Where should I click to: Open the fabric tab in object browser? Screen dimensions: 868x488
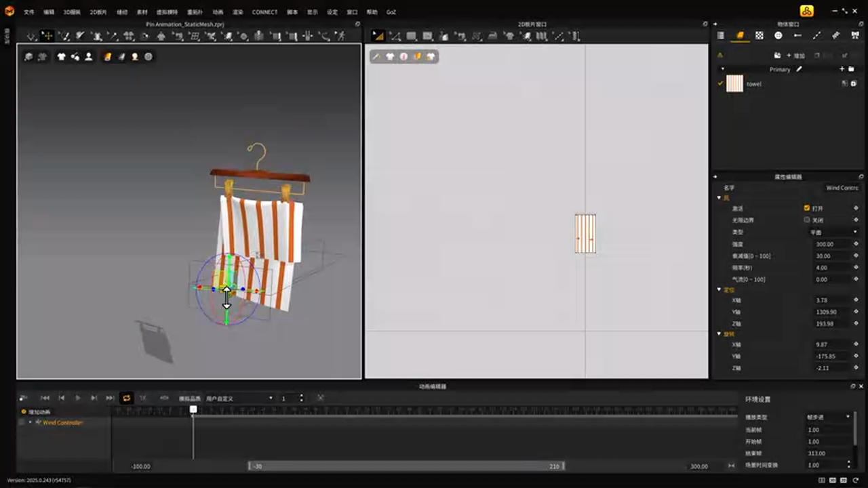tap(740, 36)
